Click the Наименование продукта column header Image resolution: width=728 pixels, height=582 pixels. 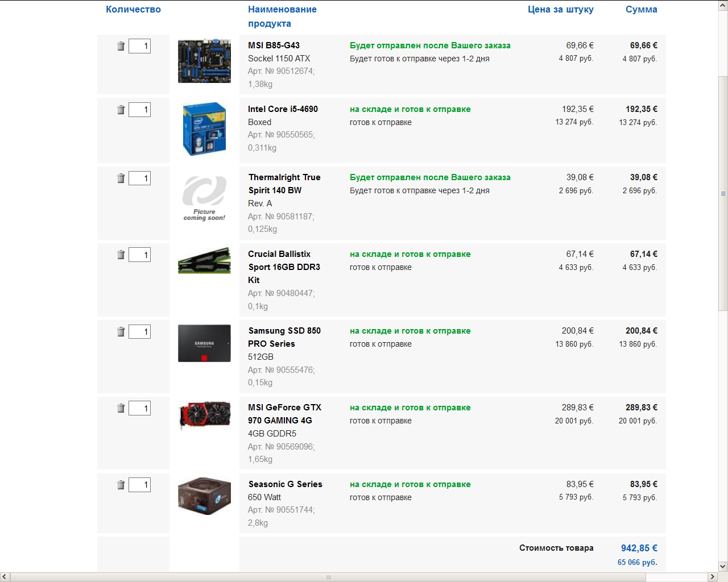coord(282,16)
